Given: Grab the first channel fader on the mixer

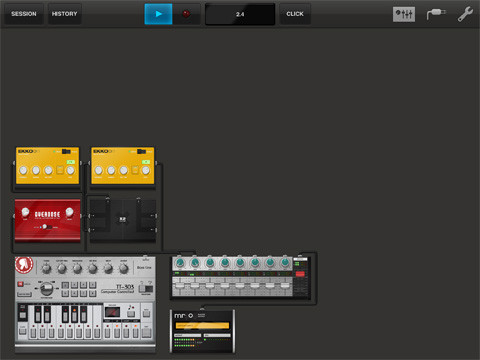Looking at the screenshot, I should point(180,286).
